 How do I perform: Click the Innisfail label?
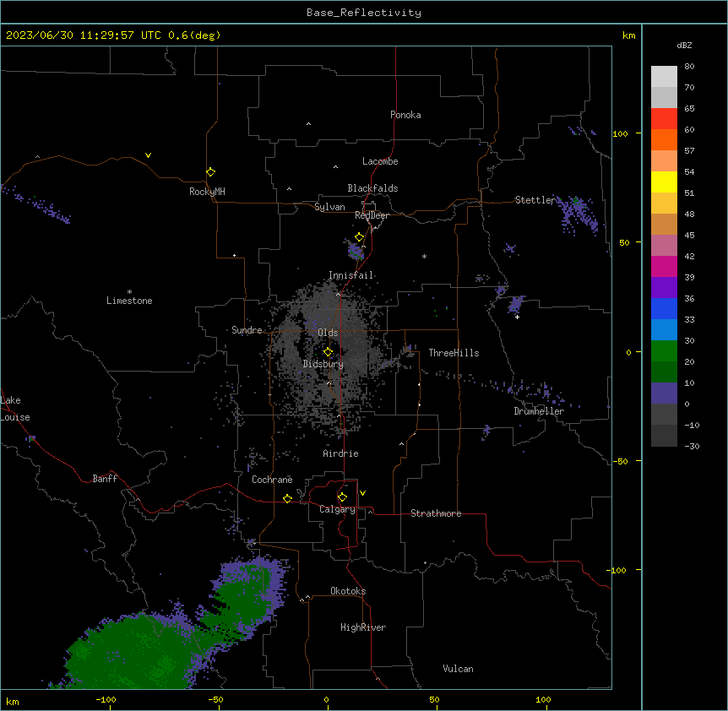(350, 275)
